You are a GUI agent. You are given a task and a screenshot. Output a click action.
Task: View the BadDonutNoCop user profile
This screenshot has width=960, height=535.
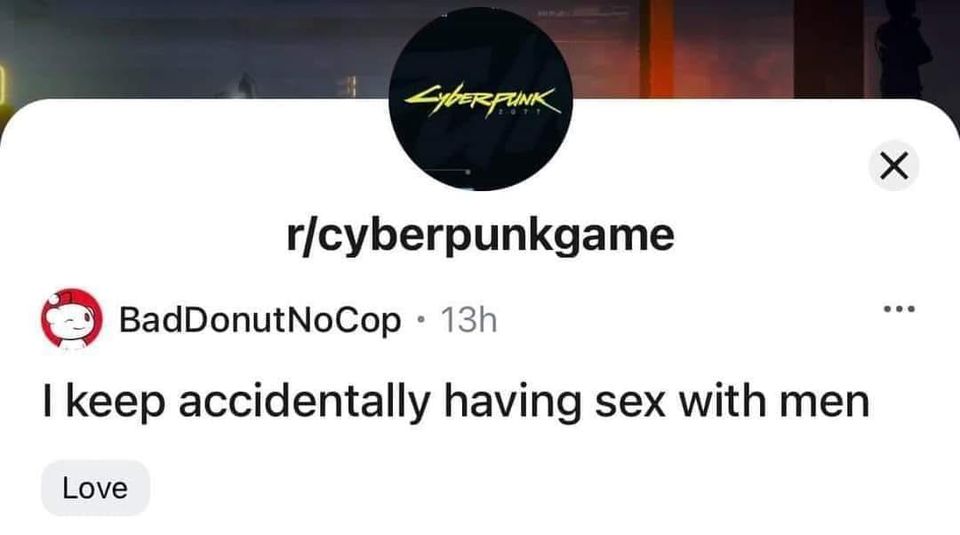260,320
